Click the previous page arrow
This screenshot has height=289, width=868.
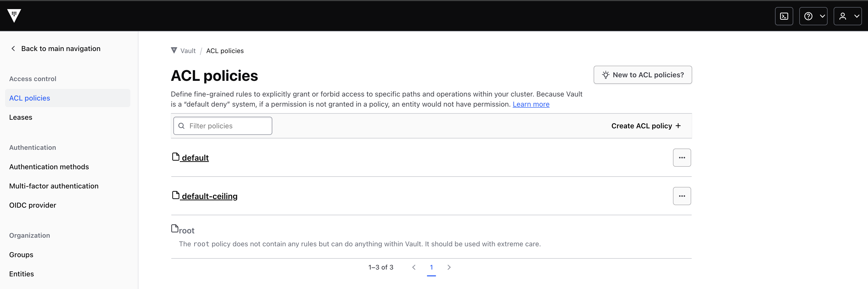(414, 268)
